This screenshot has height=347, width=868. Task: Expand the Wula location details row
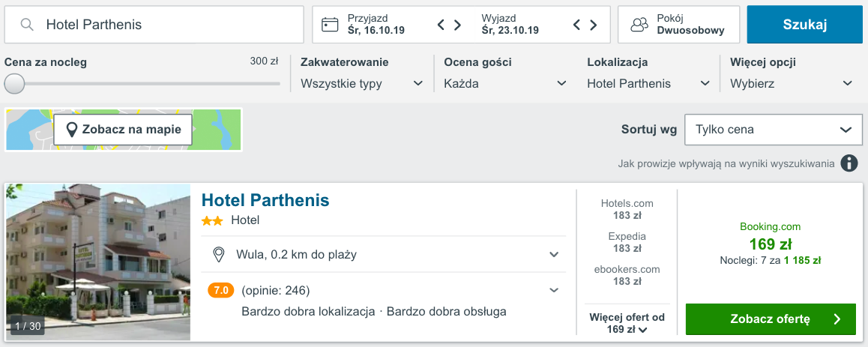tap(554, 255)
